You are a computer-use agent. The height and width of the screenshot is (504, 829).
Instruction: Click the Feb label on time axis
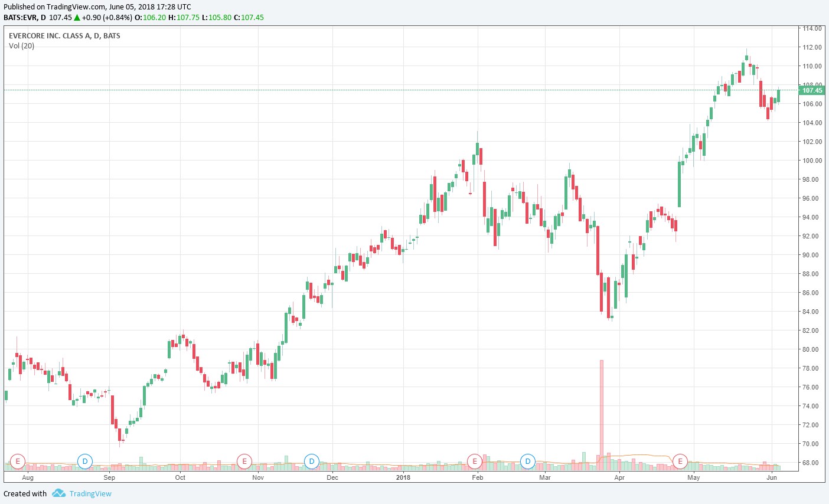point(478,477)
